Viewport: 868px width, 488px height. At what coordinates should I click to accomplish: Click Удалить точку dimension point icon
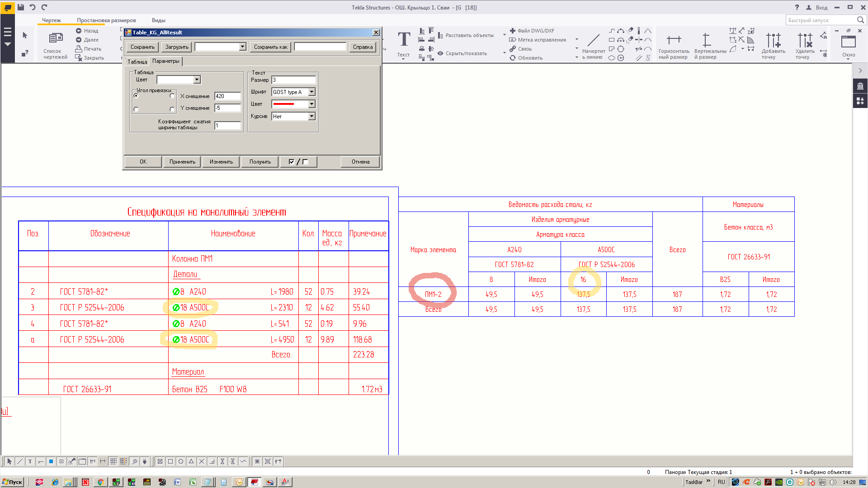[x=805, y=41]
